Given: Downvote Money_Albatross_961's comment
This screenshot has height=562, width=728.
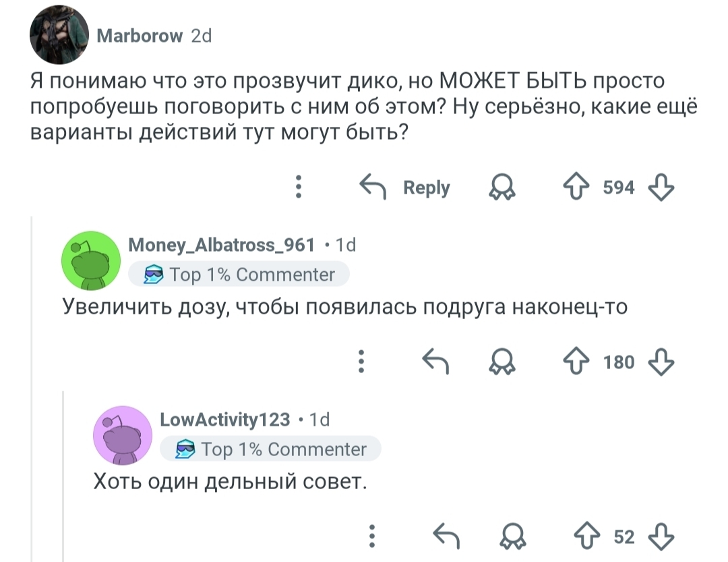Looking at the screenshot, I should (x=661, y=362).
